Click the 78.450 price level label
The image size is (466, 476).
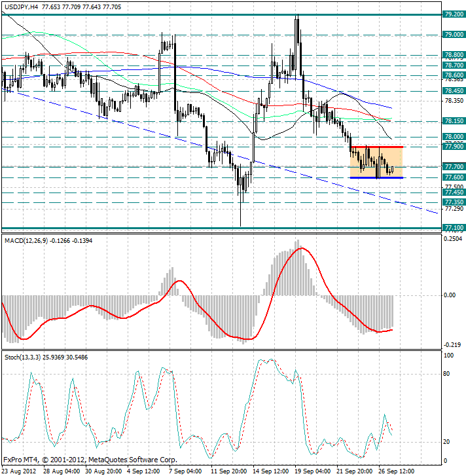click(x=453, y=91)
